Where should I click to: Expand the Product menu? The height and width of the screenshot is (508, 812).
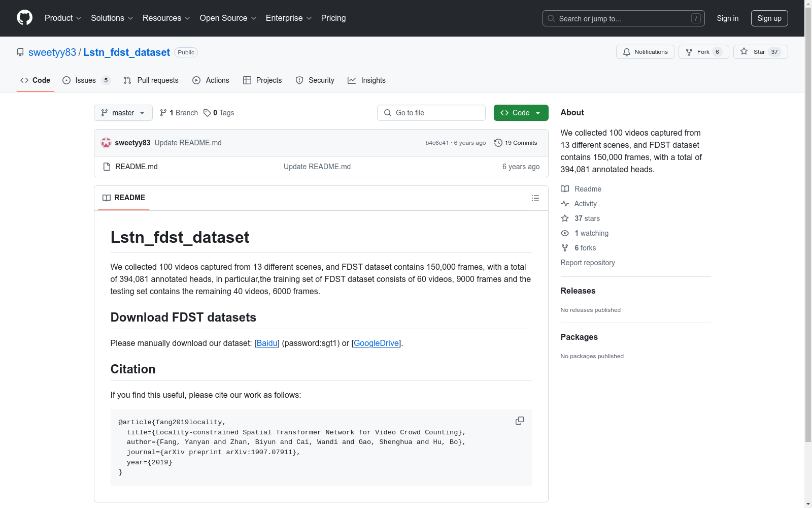(x=63, y=18)
